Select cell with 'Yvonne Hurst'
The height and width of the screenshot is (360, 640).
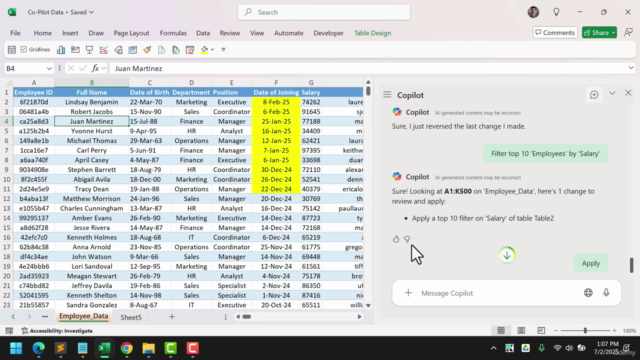(91, 131)
